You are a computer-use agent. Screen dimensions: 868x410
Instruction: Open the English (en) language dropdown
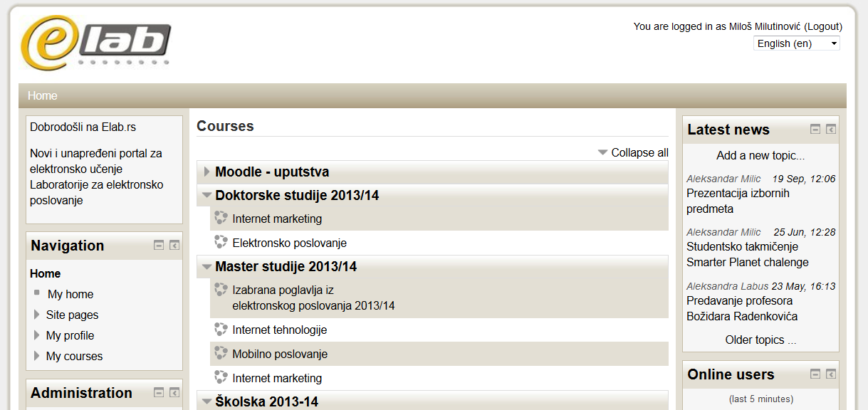[x=796, y=43]
